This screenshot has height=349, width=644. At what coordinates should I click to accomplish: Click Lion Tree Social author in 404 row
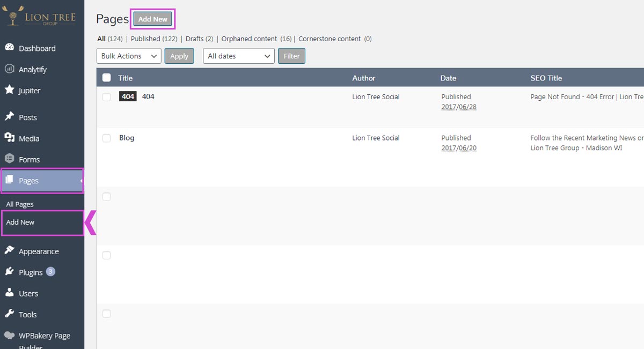pos(376,96)
